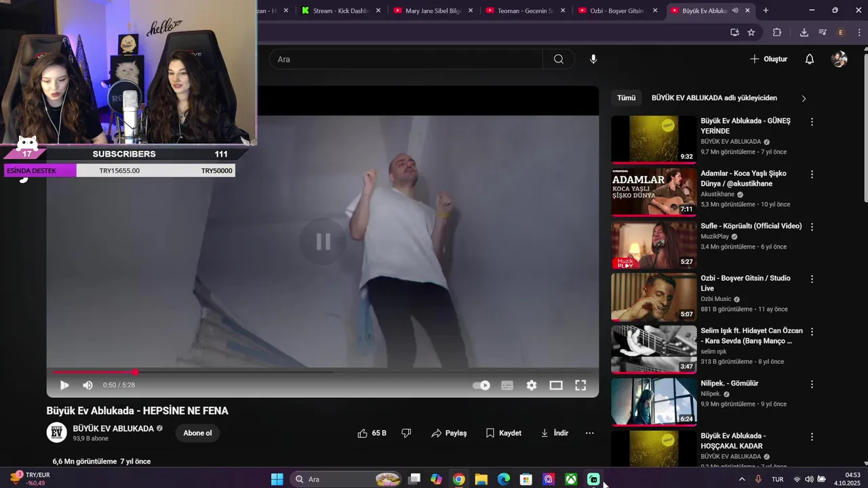Screen dimensions: 868x488
Task: Show more filter chips with the right arrow
Action: click(804, 98)
